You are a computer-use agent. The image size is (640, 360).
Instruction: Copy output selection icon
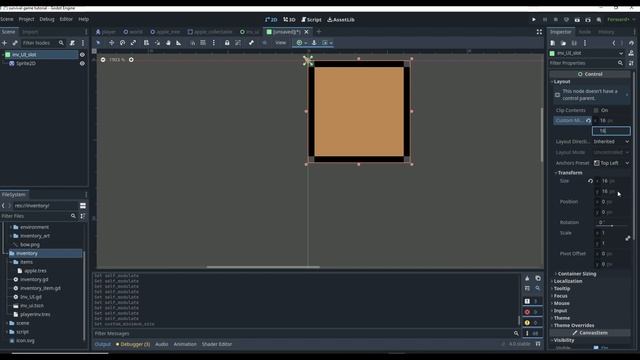tap(538, 278)
